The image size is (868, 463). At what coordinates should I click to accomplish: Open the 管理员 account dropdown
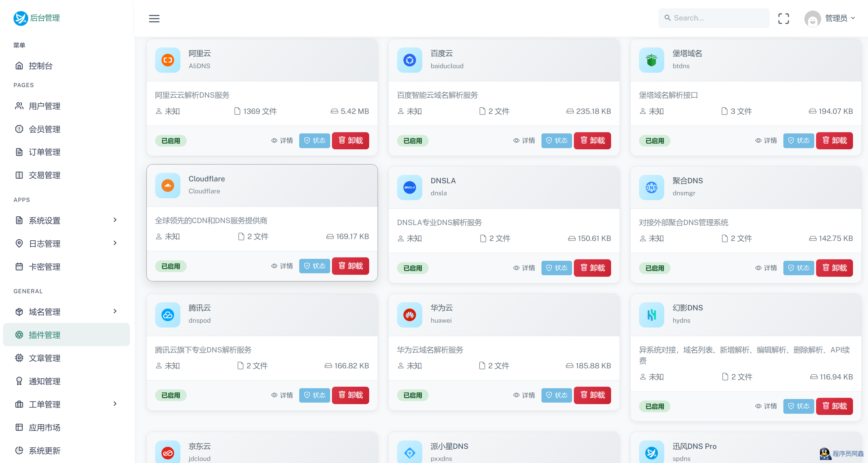tap(838, 19)
